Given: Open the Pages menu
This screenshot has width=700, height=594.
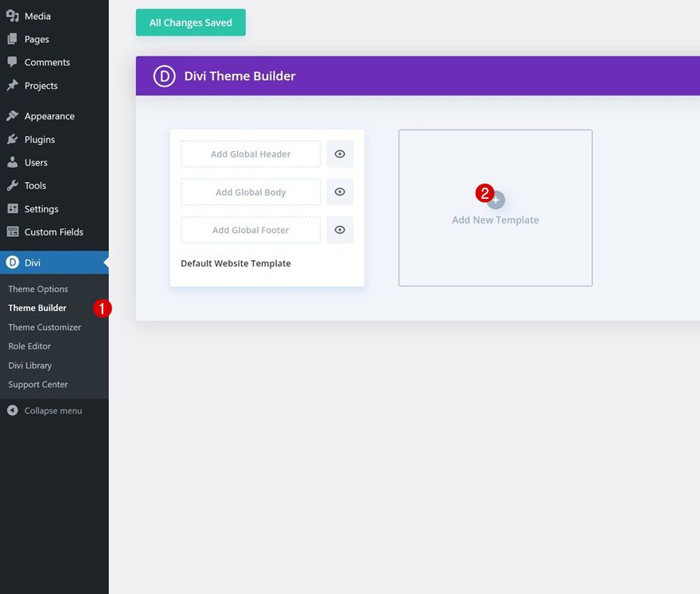Looking at the screenshot, I should (x=37, y=39).
